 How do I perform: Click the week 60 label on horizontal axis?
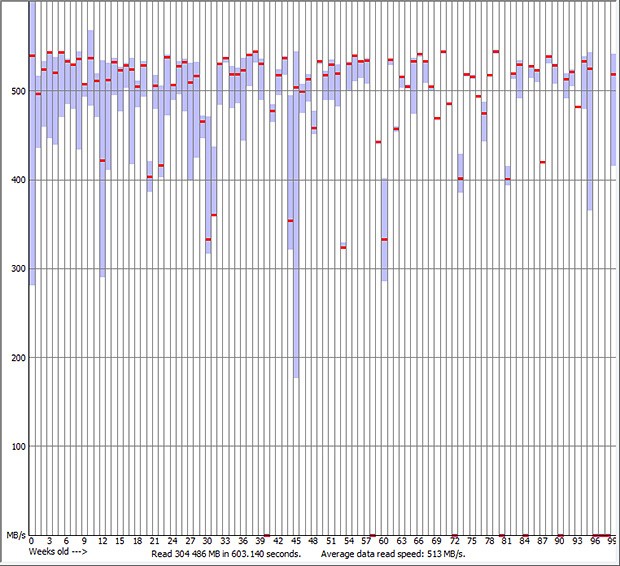click(384, 541)
